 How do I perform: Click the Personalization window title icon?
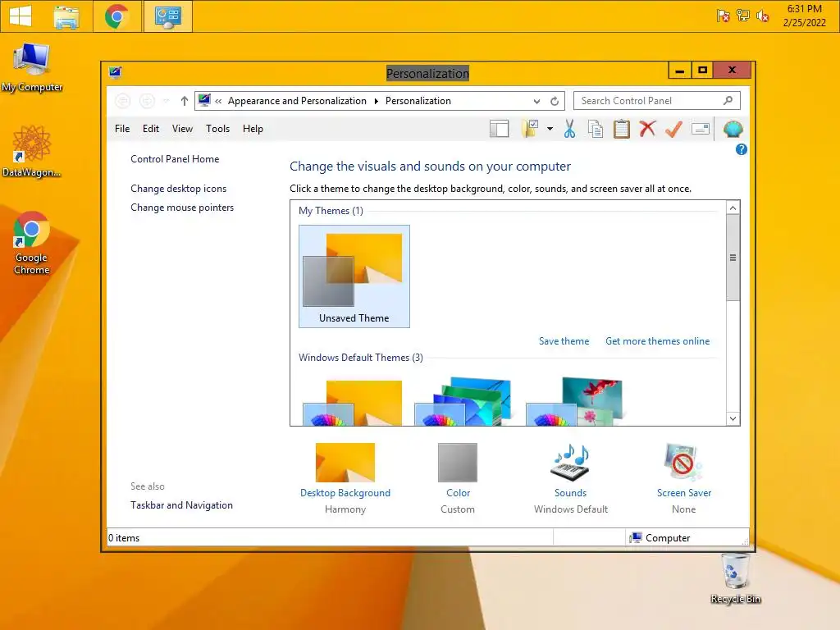click(x=115, y=72)
